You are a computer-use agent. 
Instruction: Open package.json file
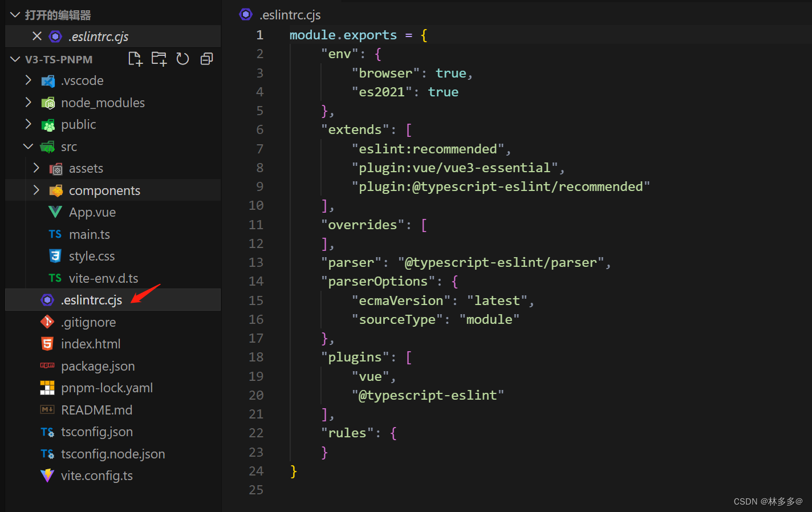point(98,366)
